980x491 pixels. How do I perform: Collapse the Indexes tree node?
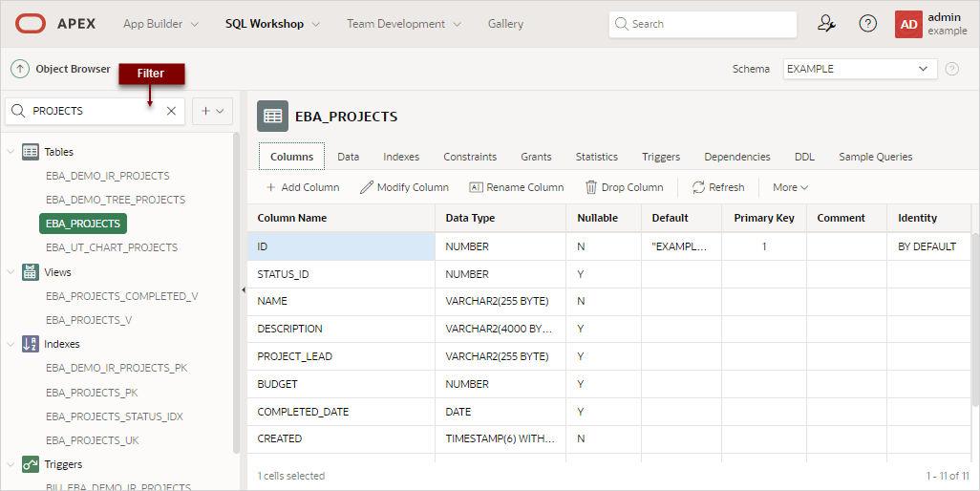pyautogui.click(x=11, y=344)
